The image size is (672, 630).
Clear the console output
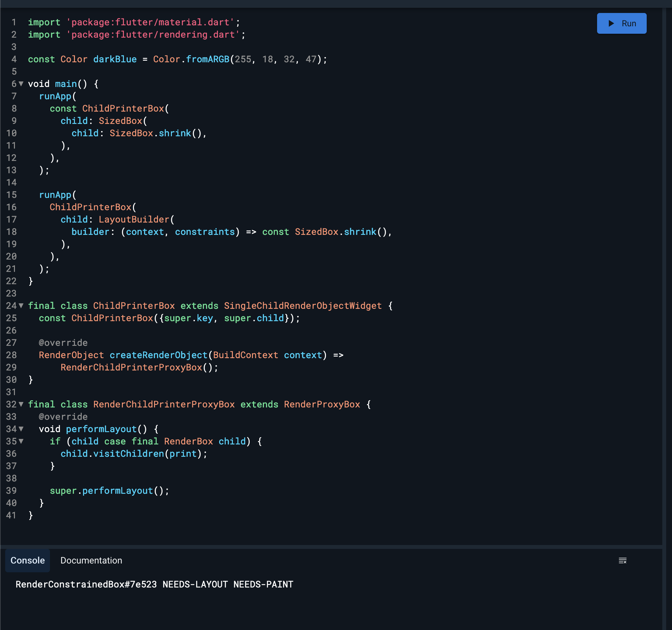pos(623,561)
